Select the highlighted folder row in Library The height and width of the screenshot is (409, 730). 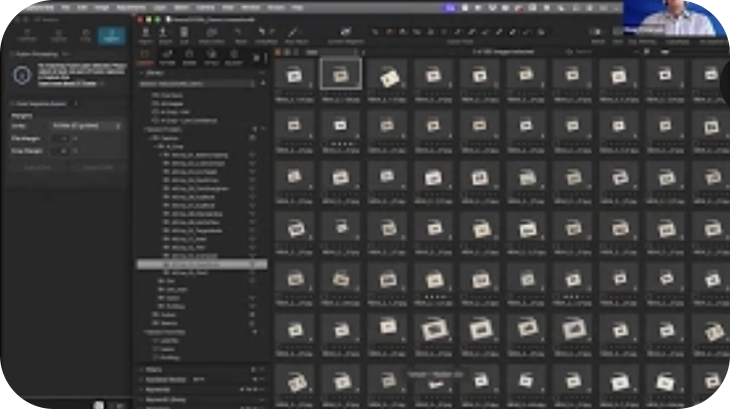[202, 264]
